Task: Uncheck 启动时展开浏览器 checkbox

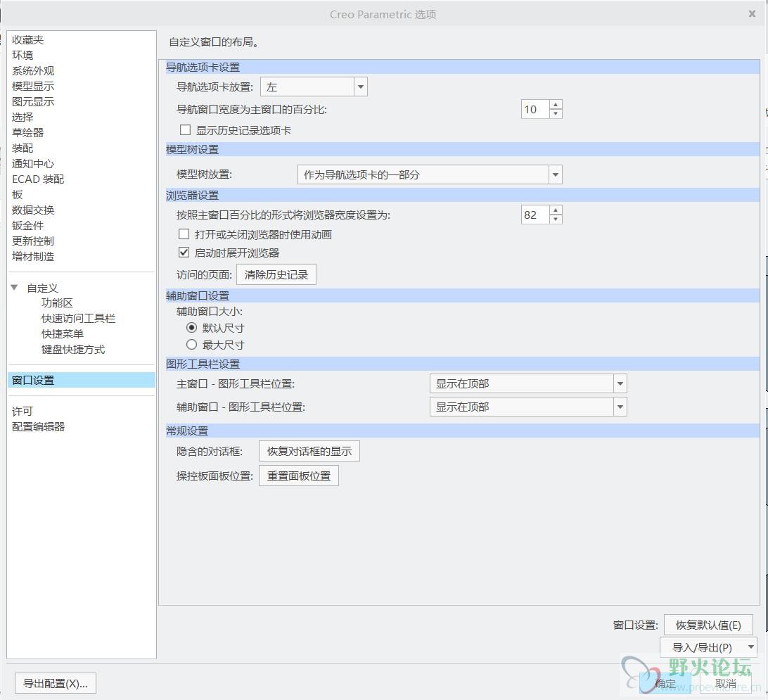Action: 184,253
